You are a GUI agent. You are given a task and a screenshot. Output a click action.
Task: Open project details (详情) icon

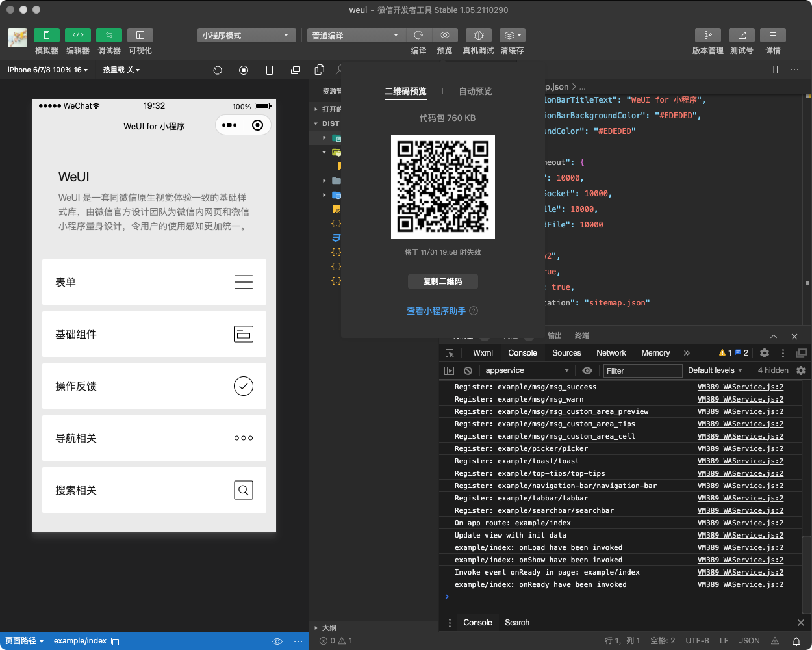click(773, 35)
